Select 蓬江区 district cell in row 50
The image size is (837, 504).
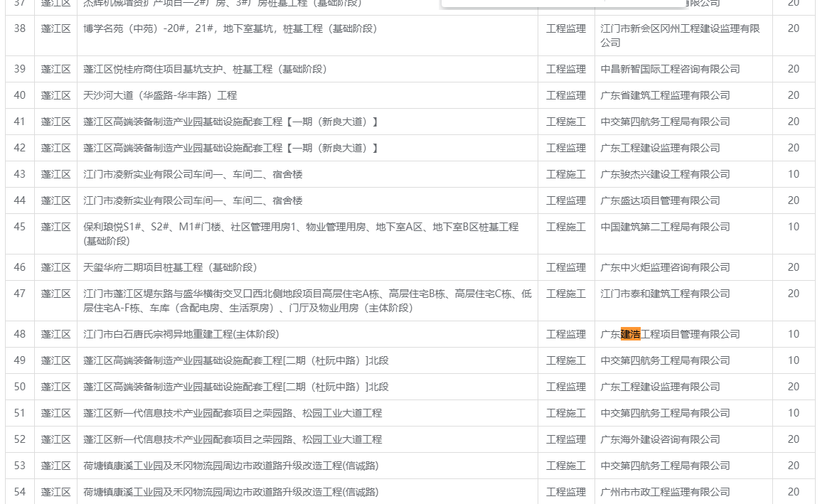(x=55, y=387)
